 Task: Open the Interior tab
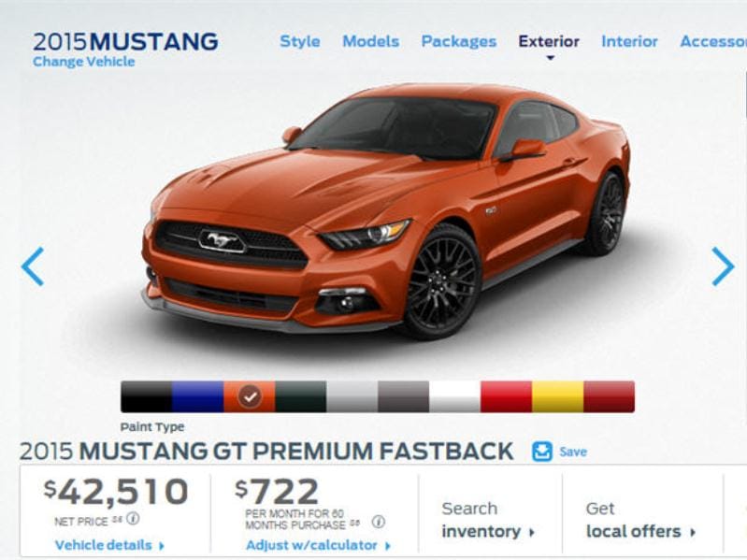tap(629, 41)
